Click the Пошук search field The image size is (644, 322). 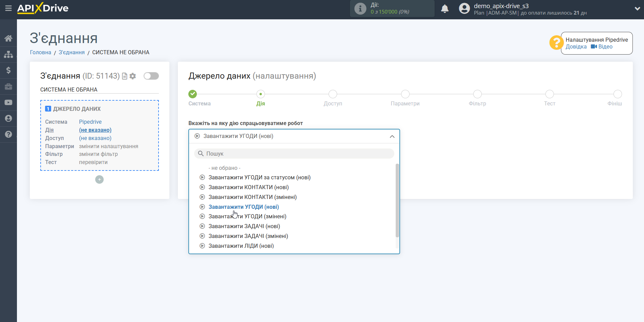[294, 154]
